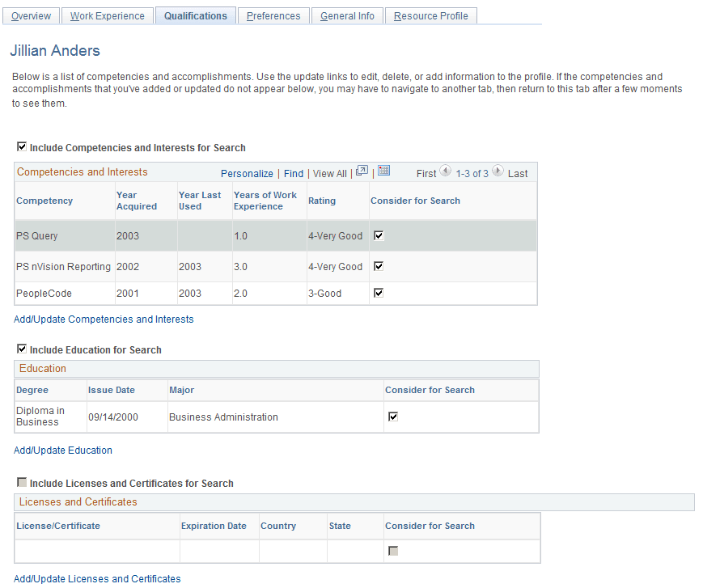Select the Overview tab
The height and width of the screenshot is (588, 703).
[x=31, y=15]
